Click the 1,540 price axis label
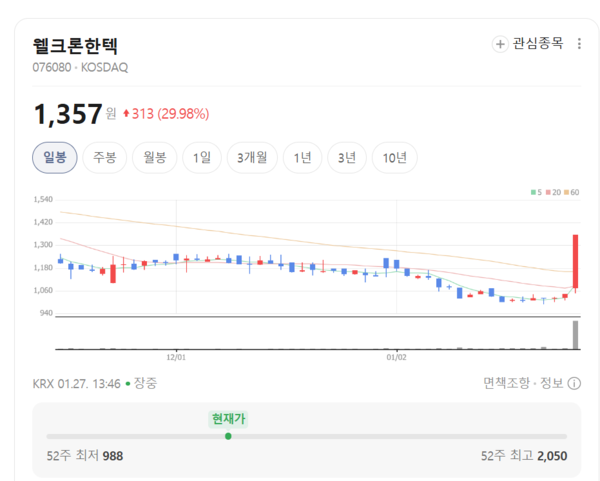600x481 pixels. tap(43, 199)
